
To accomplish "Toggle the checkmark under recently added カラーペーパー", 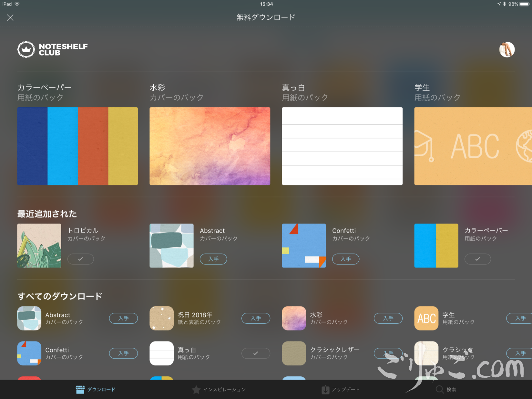I will (477, 259).
